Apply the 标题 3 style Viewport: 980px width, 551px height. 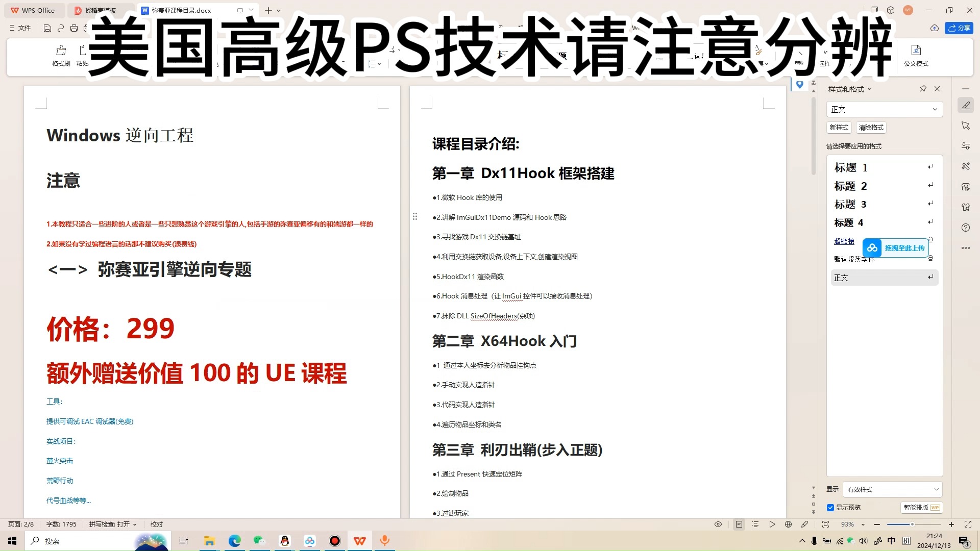click(885, 204)
